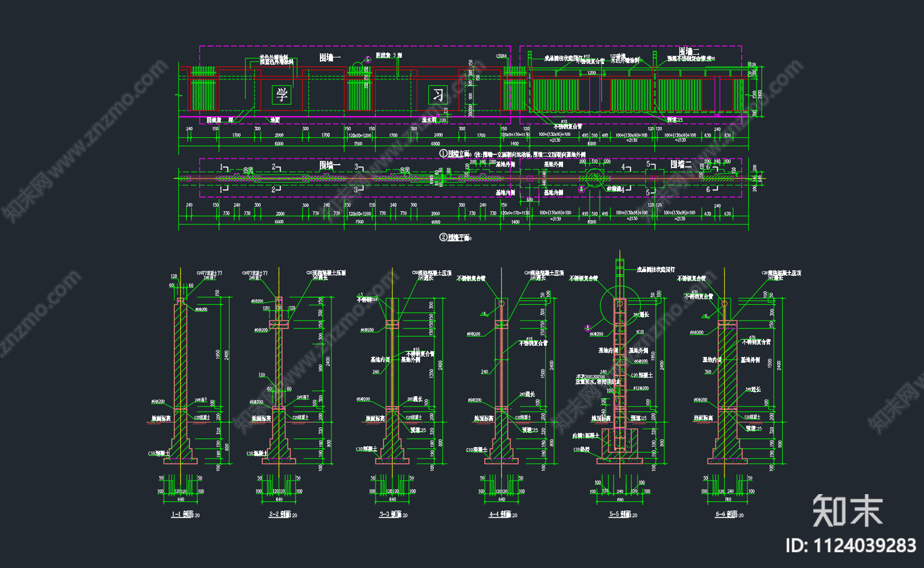Click the 习 character panel on the wall elevation
Viewport: 924px width, 568px height.
(438, 95)
